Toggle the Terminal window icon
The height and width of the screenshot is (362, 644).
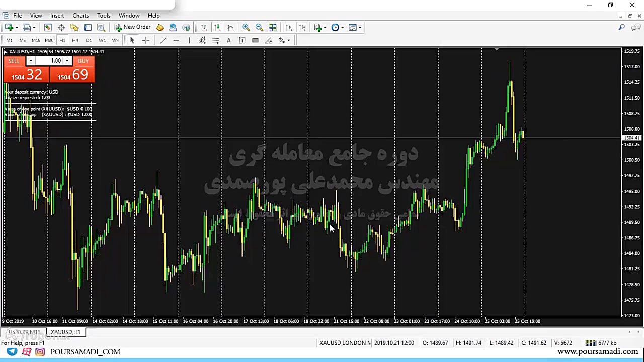(88, 28)
